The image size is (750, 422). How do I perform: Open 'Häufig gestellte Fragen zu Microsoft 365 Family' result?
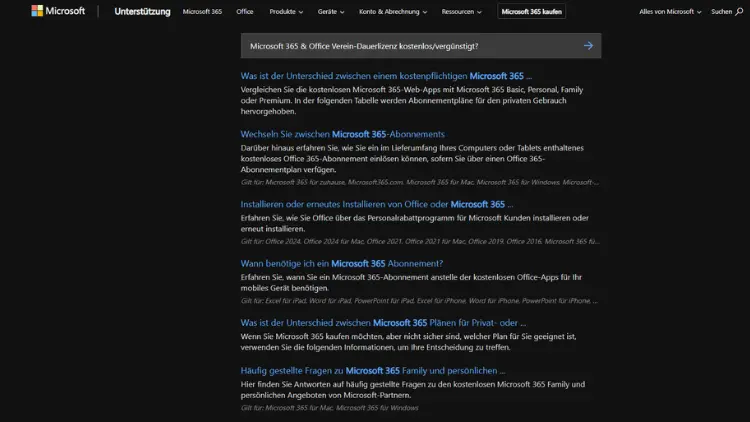[373, 371]
